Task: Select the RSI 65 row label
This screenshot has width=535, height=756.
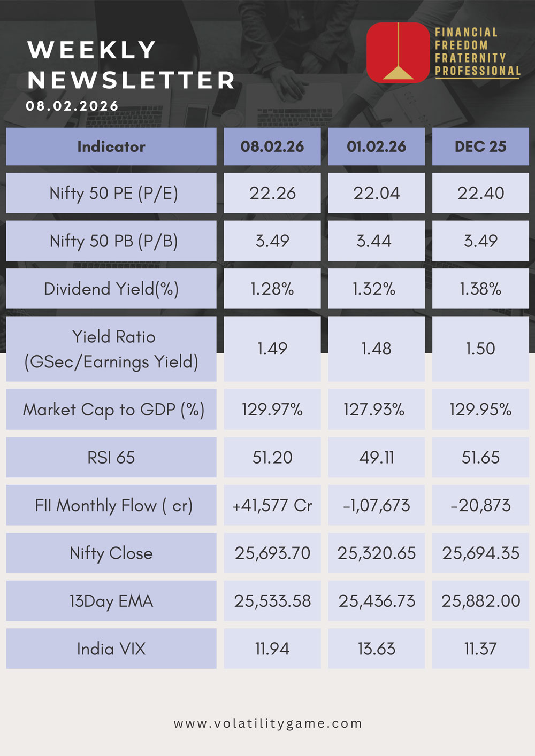Action: coord(111,457)
